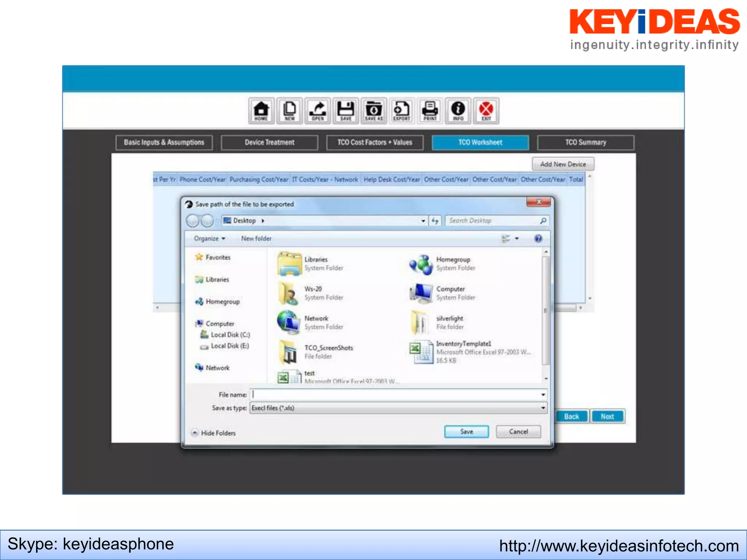The height and width of the screenshot is (560, 747).
Task: Click the red Exit toolbar icon
Action: pyautogui.click(x=486, y=110)
